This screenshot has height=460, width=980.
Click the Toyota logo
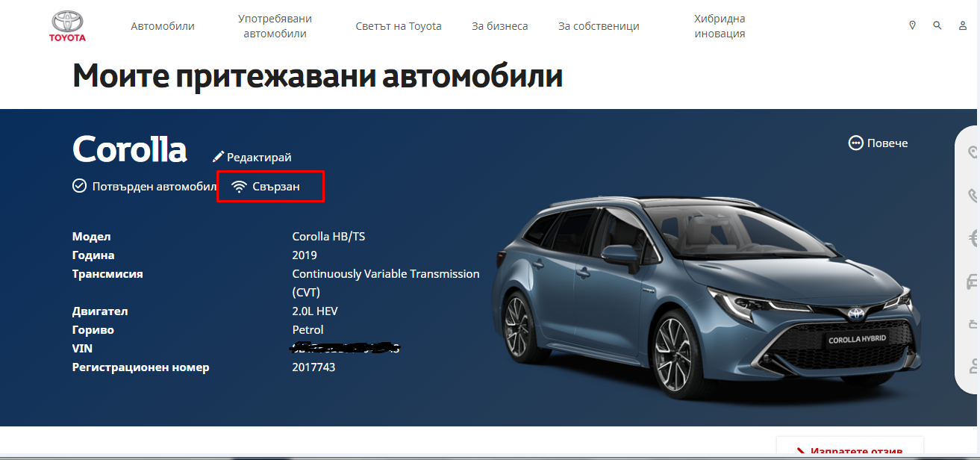(67, 26)
